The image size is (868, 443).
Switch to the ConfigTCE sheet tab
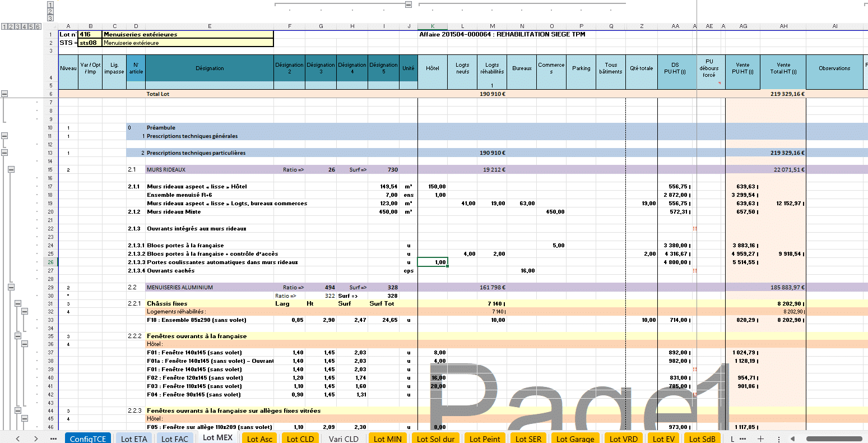[88, 439]
